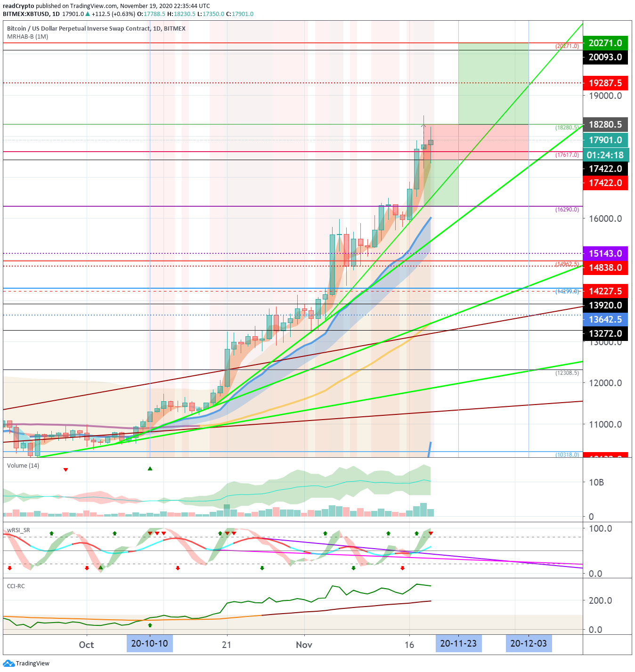Viewport: 635px width, 672px height.
Task: Click the 16000.0 price axis tick
Action: (x=605, y=219)
